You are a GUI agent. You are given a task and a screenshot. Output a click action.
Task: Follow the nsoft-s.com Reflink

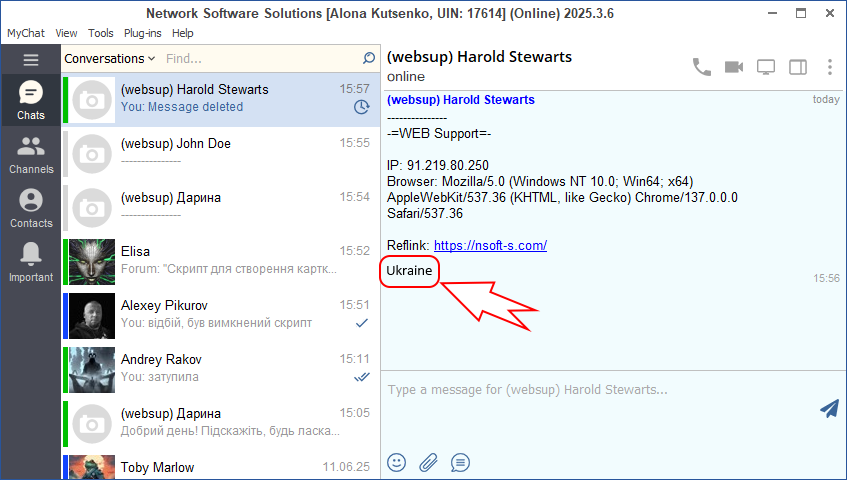point(490,245)
